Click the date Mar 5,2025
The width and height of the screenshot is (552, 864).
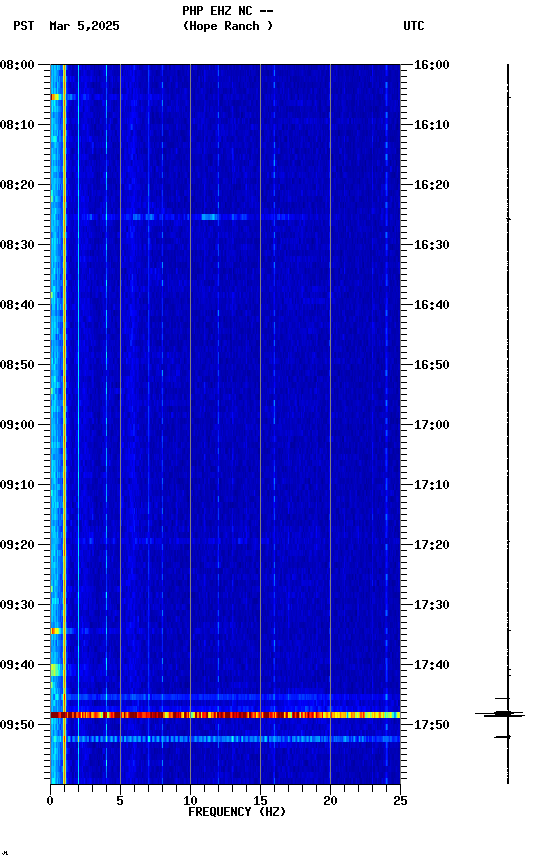(x=84, y=26)
